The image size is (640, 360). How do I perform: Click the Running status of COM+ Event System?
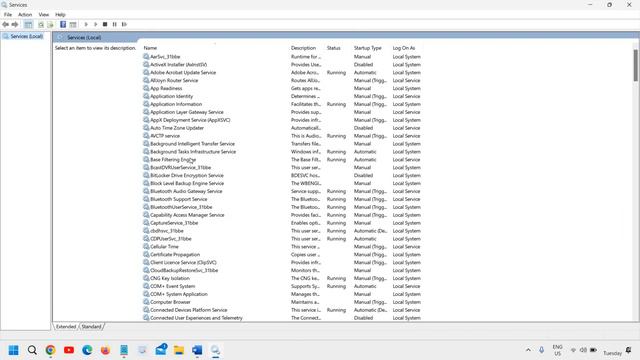(336, 286)
